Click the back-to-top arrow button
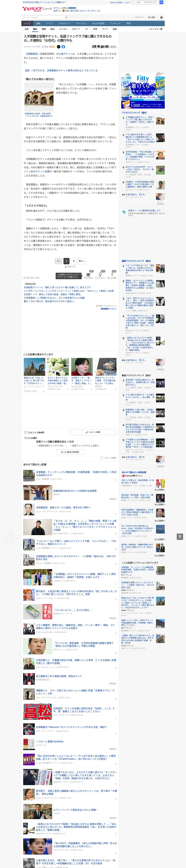 pyautogui.click(x=180, y=537)
